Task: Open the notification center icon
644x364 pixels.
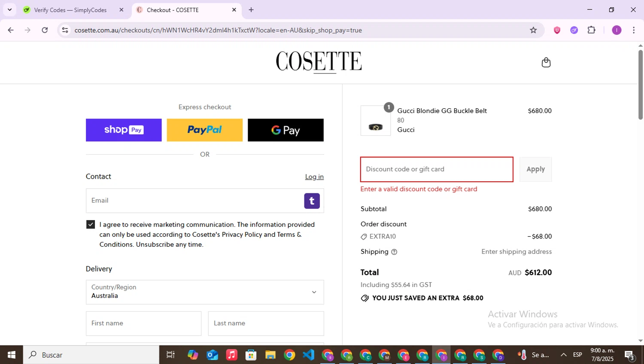Action: coord(630,355)
